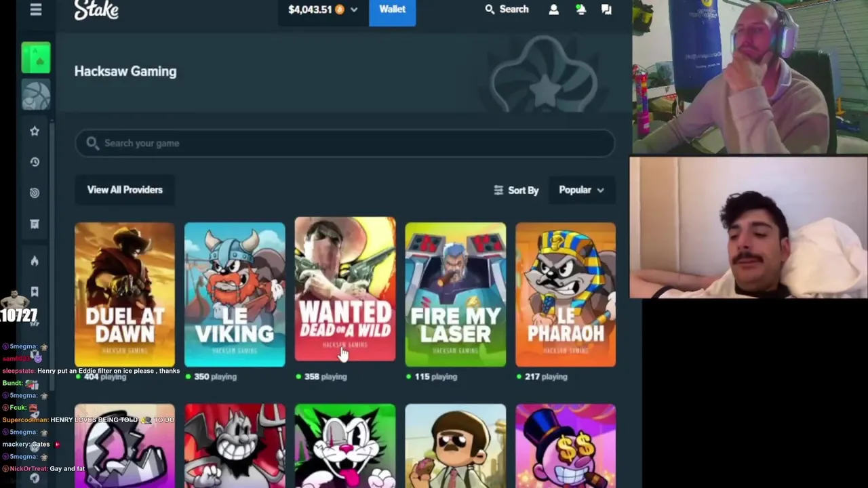Click sleepstate's chat message

click(91, 371)
